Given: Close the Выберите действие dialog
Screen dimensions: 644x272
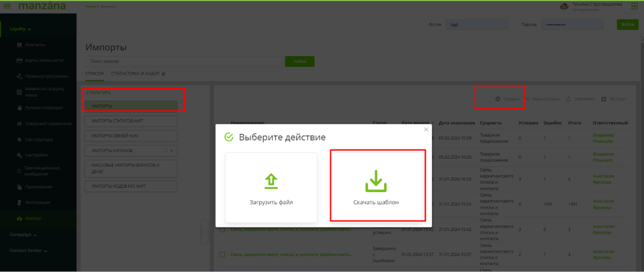Looking at the screenshot, I should click(426, 129).
